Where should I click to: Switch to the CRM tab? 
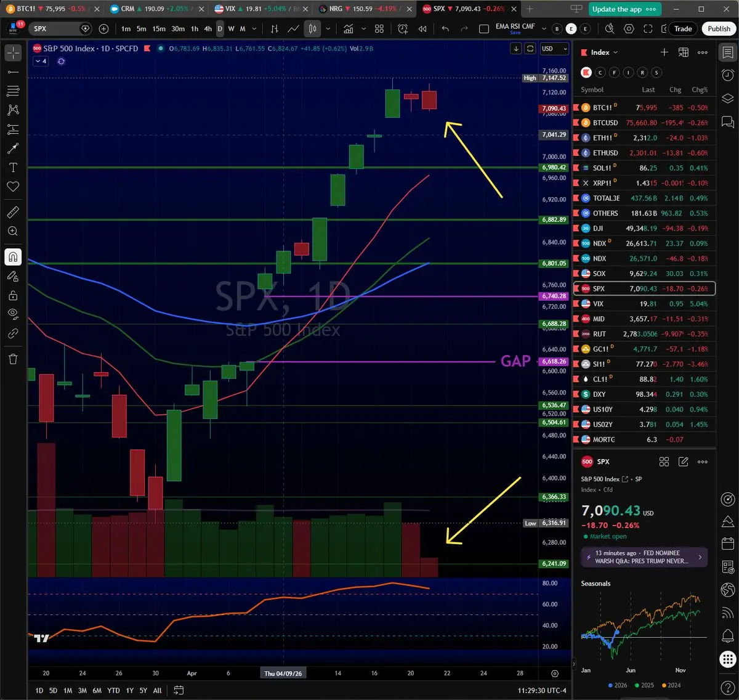coord(155,9)
